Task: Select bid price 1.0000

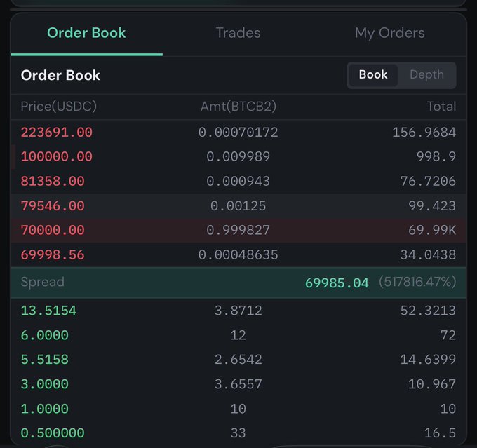Action: tap(45, 409)
